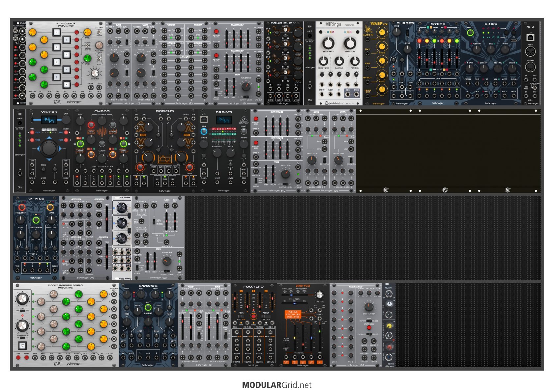Viewport: 554px width, 392px height.
Task: Click the Level knob on WASP VCF
Action: [x=382, y=32]
